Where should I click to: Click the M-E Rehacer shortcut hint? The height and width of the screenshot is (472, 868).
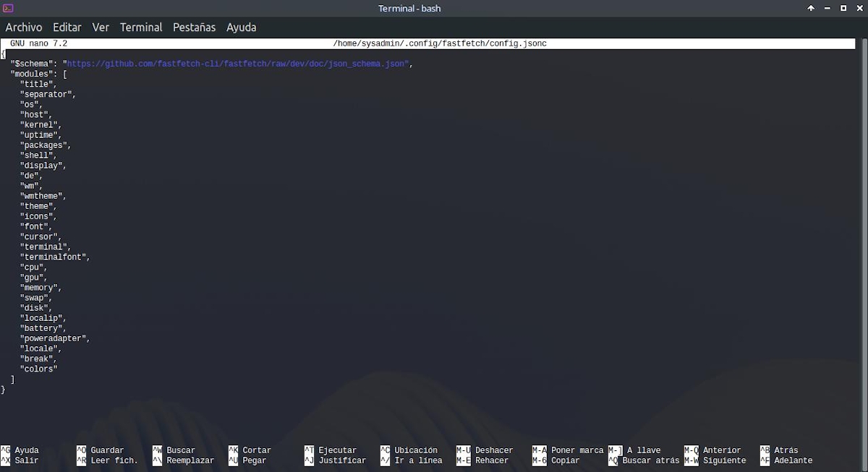pyautogui.click(x=482, y=460)
